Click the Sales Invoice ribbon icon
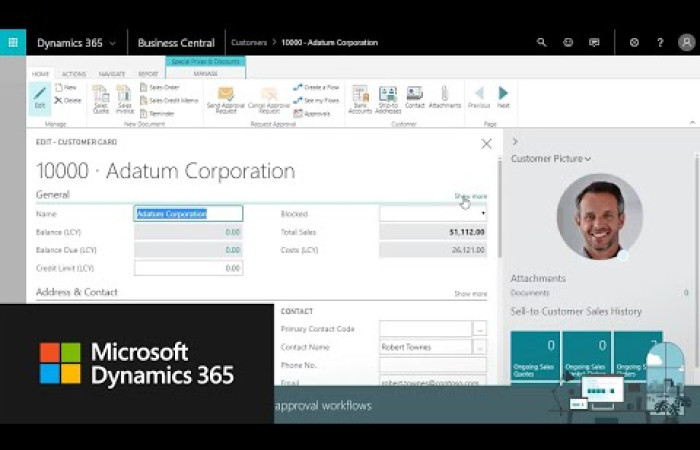This screenshot has width=700, height=450. pos(125,98)
